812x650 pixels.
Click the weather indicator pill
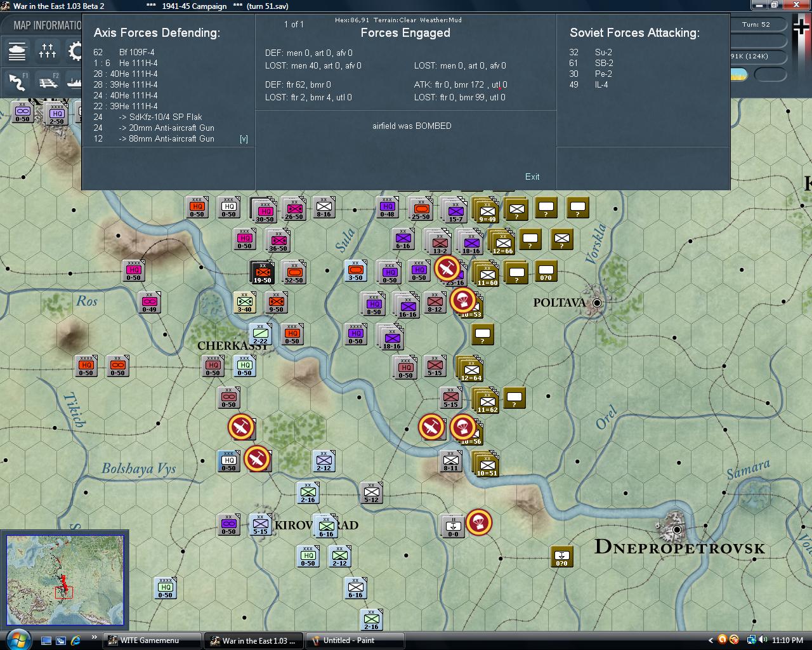739,75
